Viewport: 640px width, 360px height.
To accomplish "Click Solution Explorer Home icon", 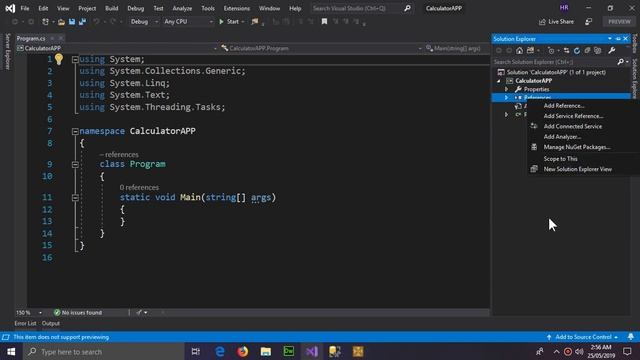I will 519,51.
